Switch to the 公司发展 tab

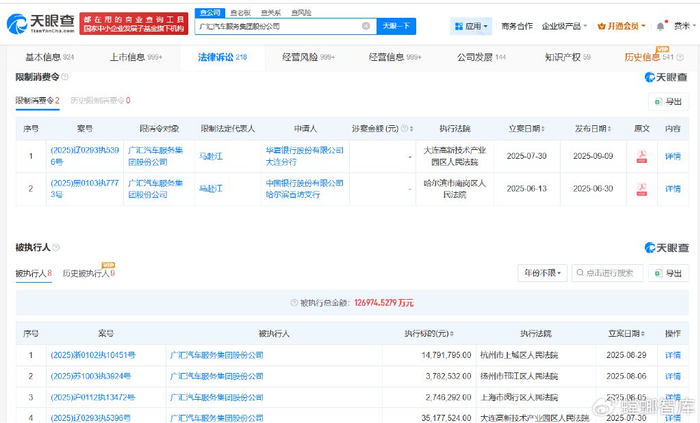(481, 57)
